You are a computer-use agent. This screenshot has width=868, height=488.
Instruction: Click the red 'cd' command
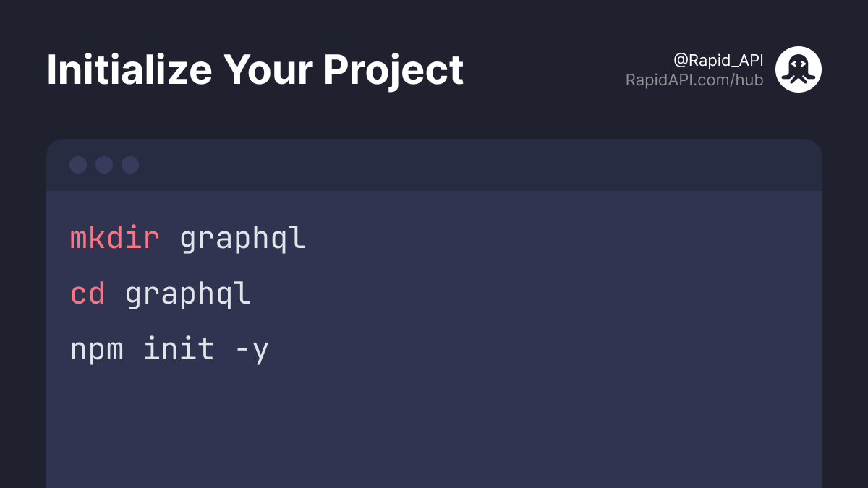(88, 294)
